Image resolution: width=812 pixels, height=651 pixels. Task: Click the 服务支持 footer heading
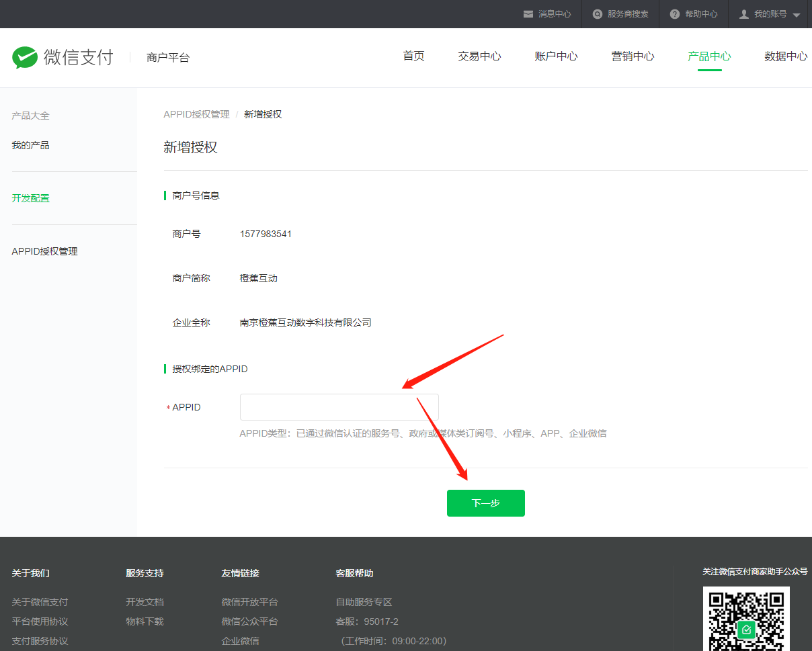pos(145,573)
